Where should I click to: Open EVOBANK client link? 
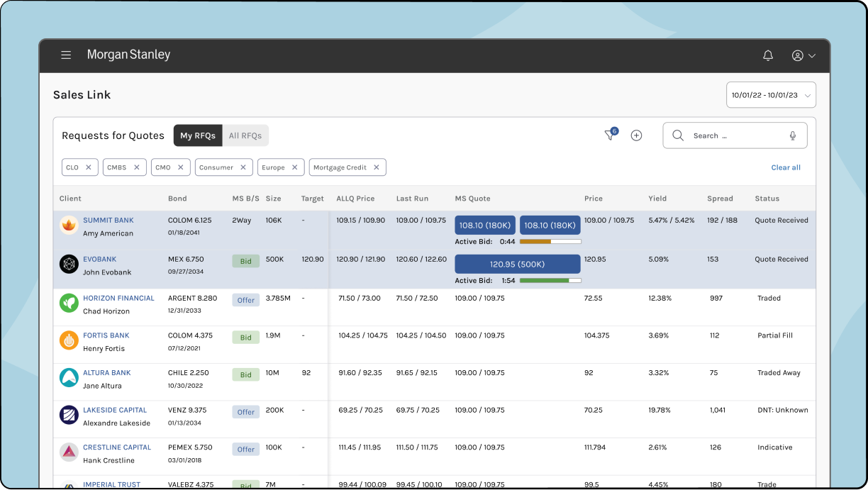tap(100, 260)
